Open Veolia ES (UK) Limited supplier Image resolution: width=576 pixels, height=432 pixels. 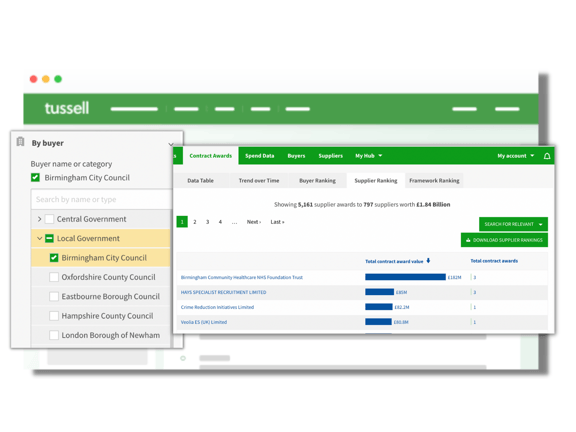click(x=204, y=322)
